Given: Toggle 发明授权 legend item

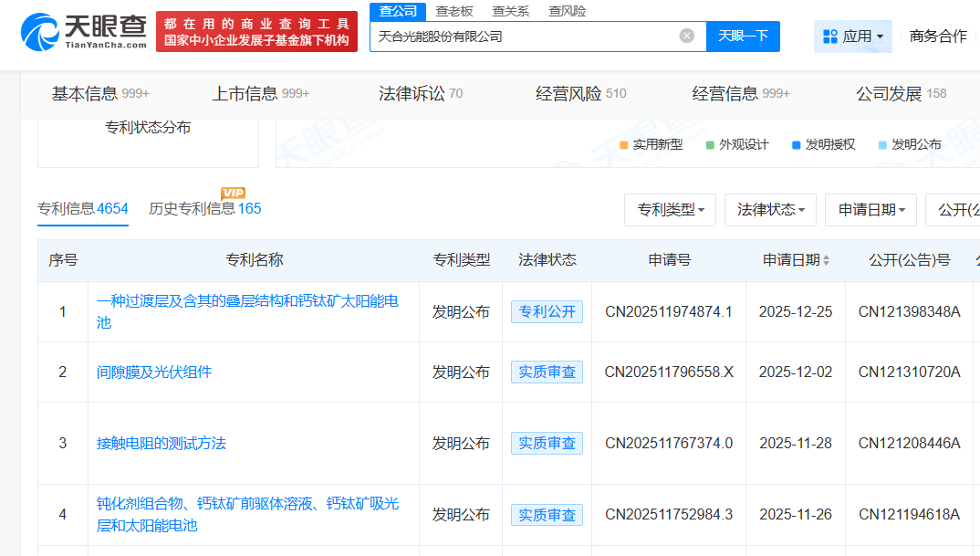Looking at the screenshot, I should tap(823, 144).
